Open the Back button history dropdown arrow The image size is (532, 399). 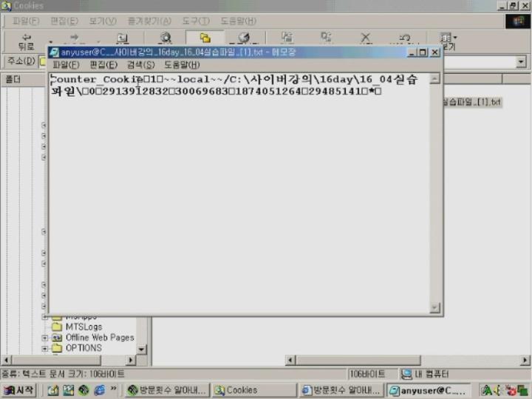50,42
